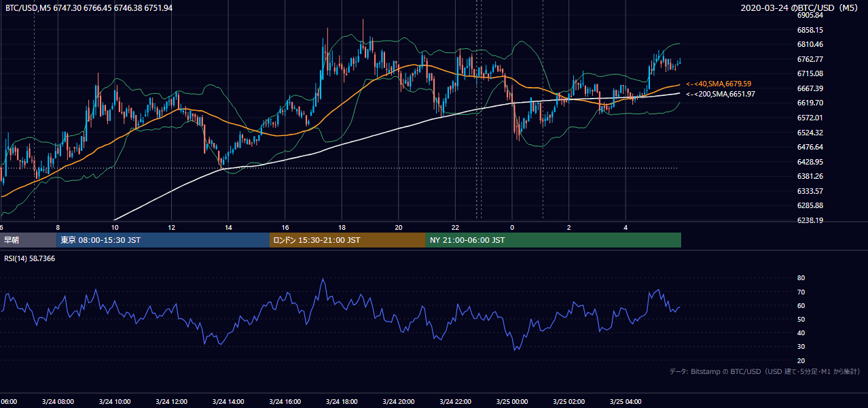Click bottom time label 3/24 14:00
Viewport: 868px width, 408px height.
tap(228, 402)
